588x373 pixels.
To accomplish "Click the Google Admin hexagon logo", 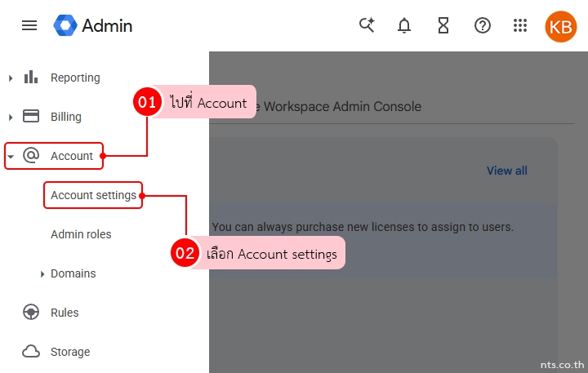I will point(65,25).
